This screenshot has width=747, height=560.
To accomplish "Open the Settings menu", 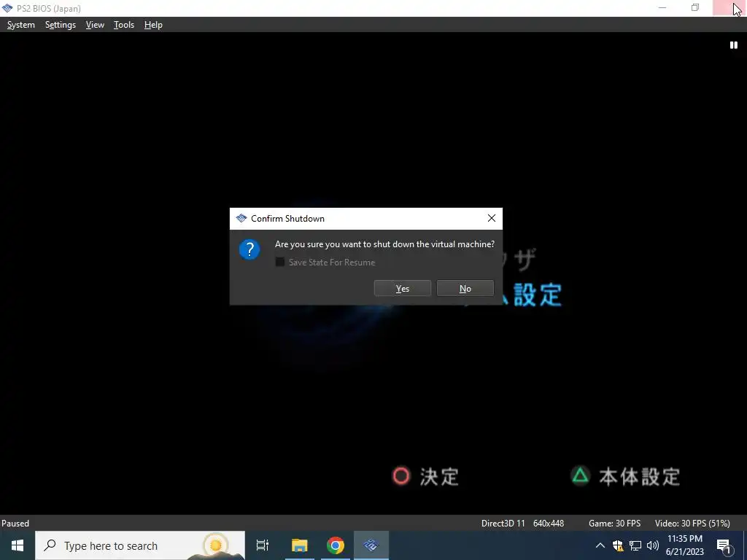I will 61,25.
